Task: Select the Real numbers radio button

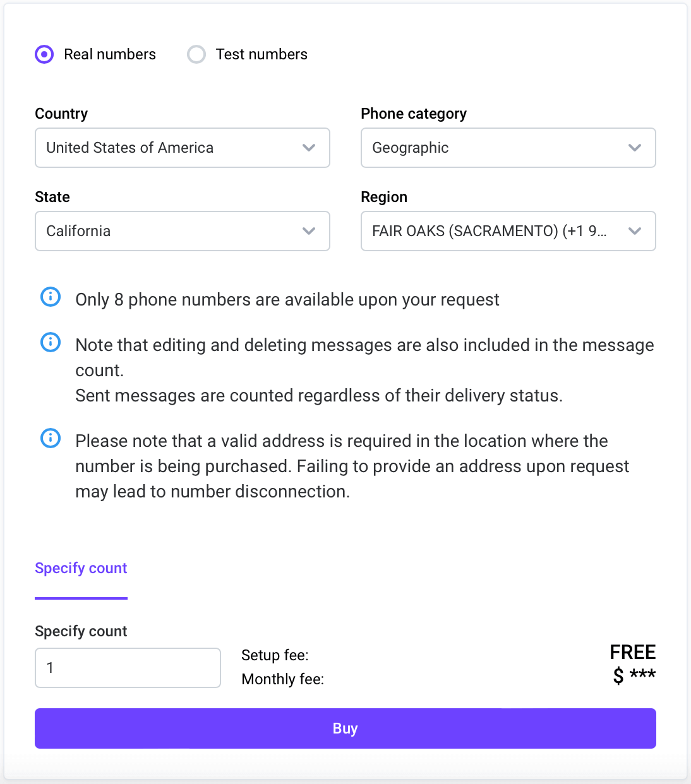Action: coord(44,54)
